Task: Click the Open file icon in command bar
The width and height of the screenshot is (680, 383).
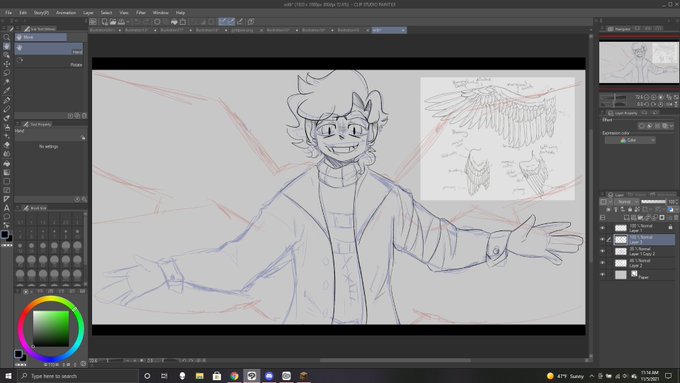Action: coord(113,22)
